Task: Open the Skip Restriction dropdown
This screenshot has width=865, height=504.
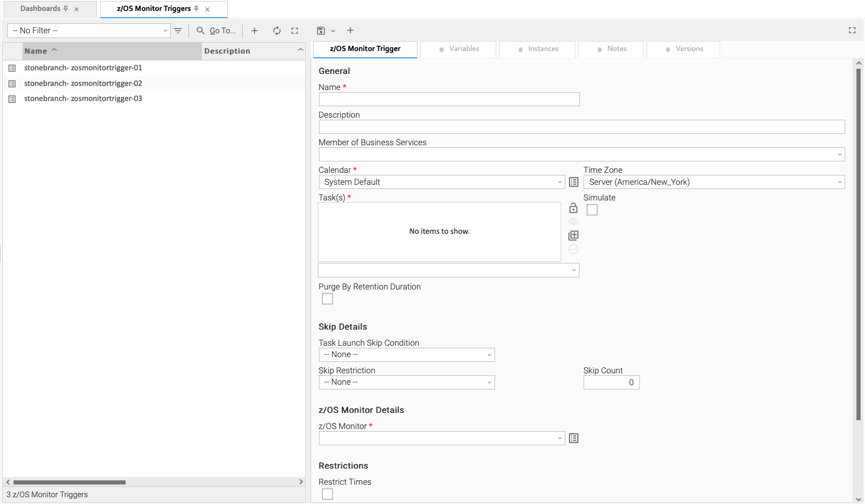Action: pos(406,383)
